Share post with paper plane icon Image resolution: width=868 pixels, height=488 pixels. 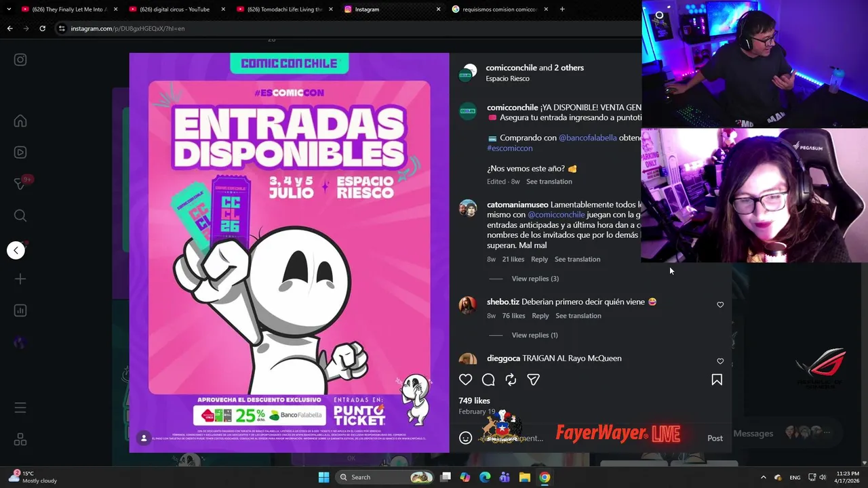[x=534, y=380]
